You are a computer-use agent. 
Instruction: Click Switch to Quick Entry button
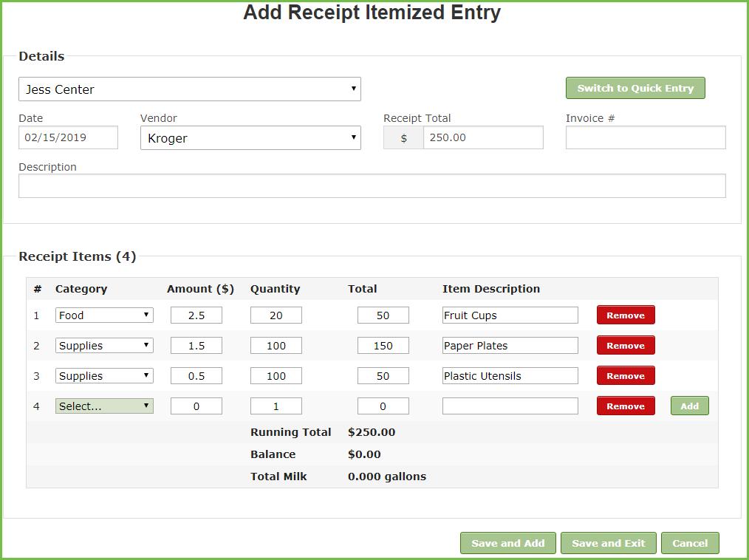635,89
